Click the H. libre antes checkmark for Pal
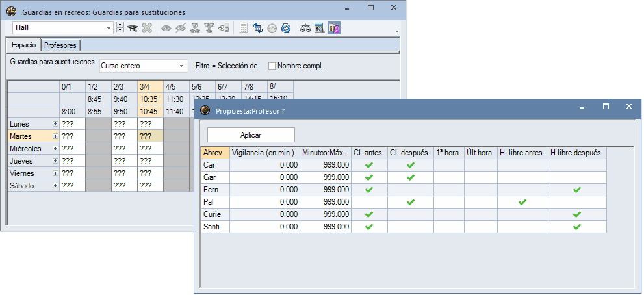The width and height of the screenshot is (644, 295). [x=522, y=202]
